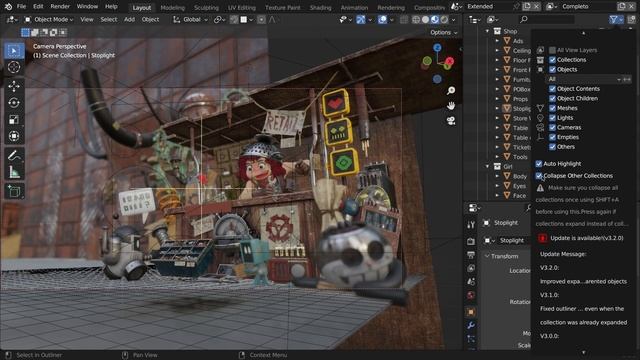Screen dimensions: 640x360
Task: Collapse the Transform panel
Action: click(x=487, y=256)
